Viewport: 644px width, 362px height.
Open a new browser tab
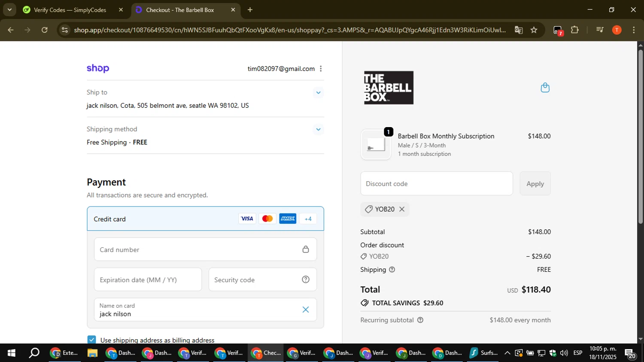250,10
